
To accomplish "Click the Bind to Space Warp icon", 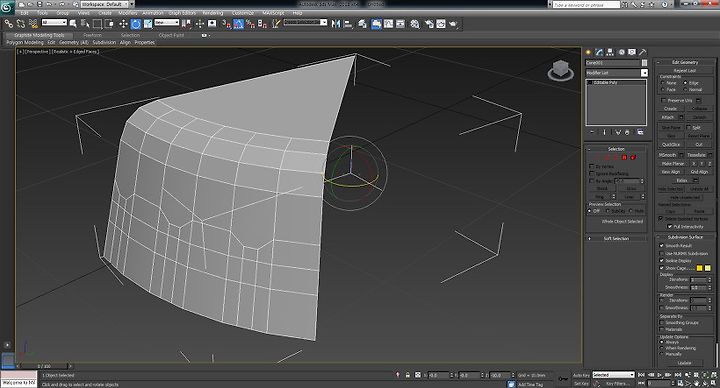I will coord(33,23).
